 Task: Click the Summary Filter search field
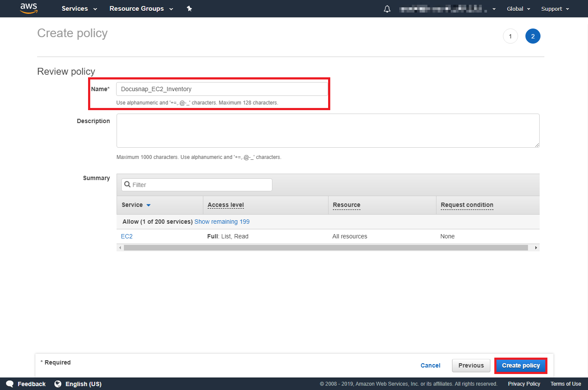[x=197, y=185]
